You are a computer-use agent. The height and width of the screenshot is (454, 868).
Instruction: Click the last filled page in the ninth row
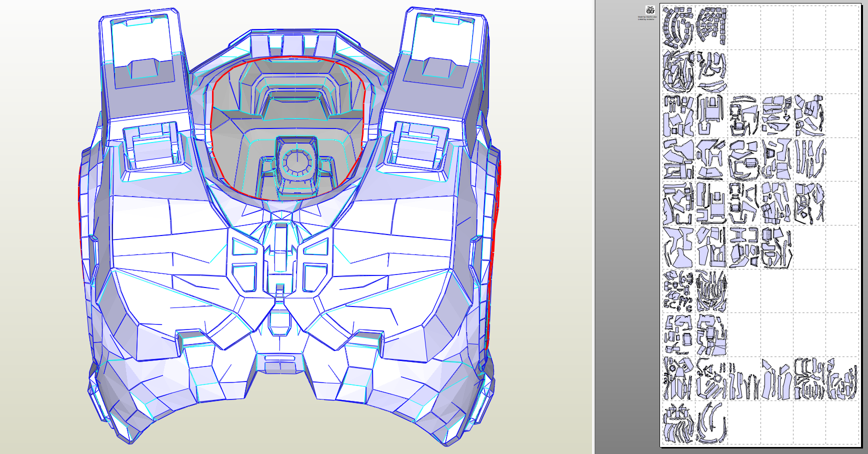[841, 378]
